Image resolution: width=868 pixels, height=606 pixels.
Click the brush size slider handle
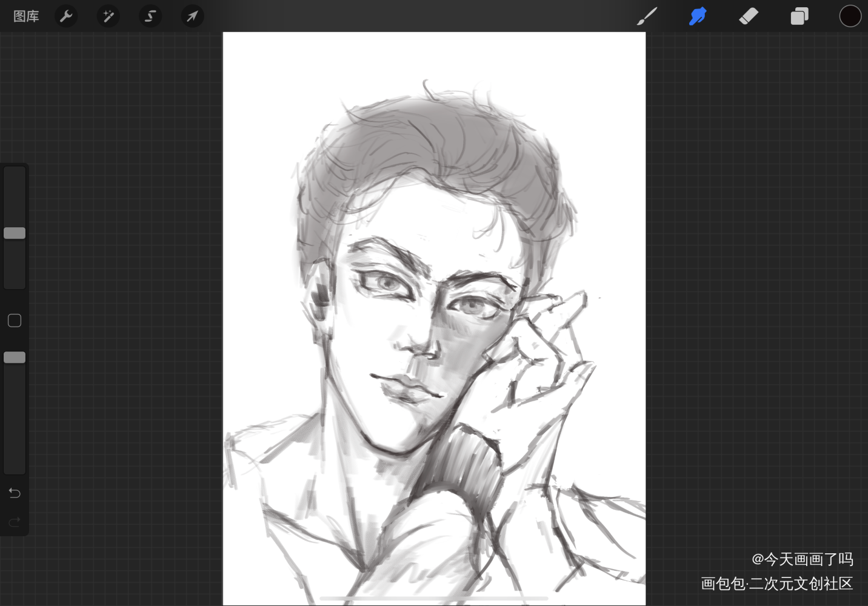[x=15, y=233]
